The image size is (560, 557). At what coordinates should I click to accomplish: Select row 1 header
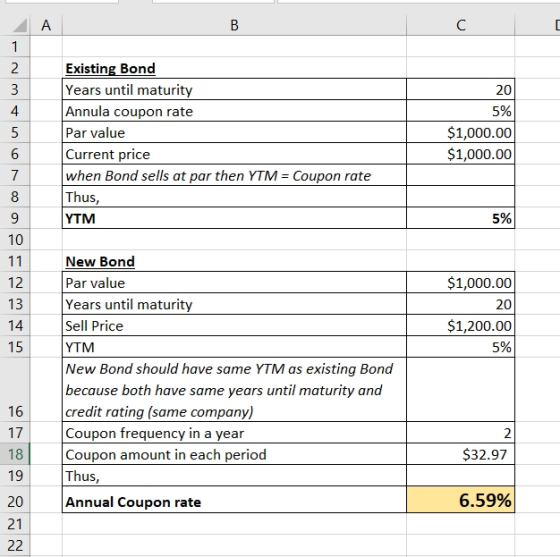point(15,46)
